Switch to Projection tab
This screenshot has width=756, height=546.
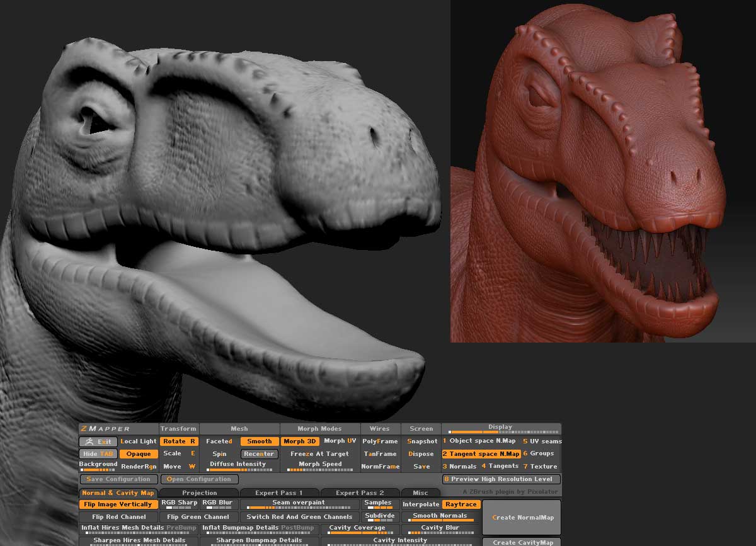click(199, 492)
